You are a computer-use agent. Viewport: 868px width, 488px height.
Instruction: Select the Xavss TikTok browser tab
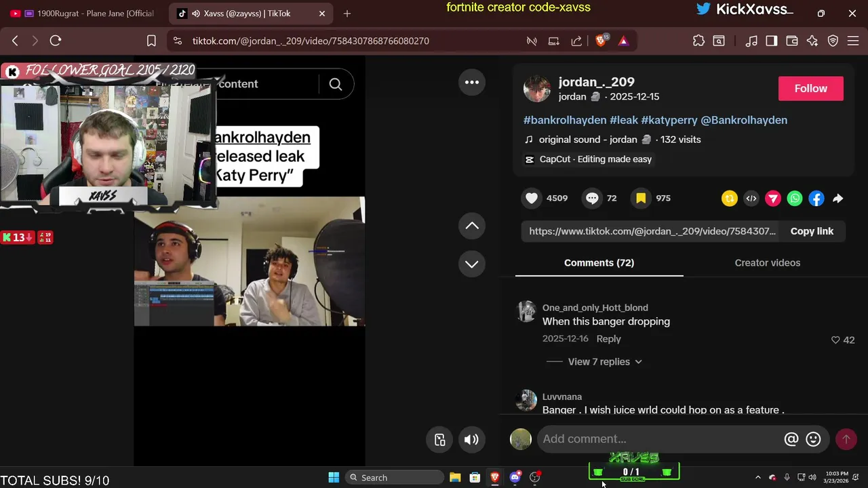(250, 14)
